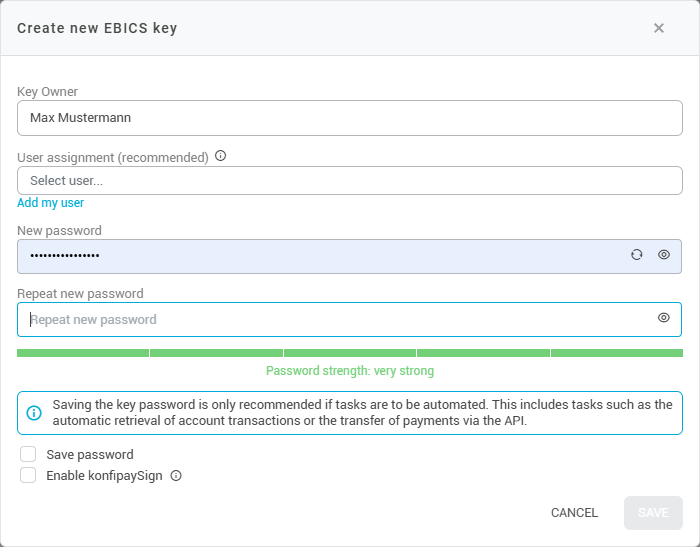The height and width of the screenshot is (547, 700).
Task: Click the info icon in the notice box
Action: click(x=34, y=413)
